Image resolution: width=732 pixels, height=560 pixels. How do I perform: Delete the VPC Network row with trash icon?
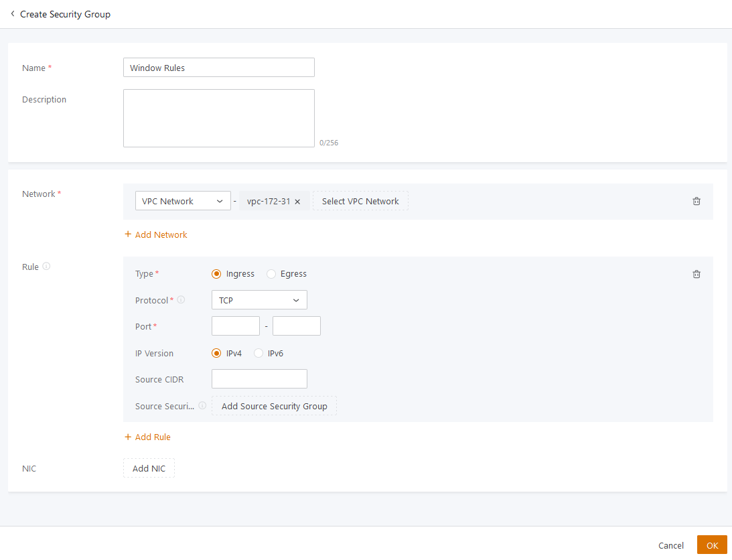(697, 201)
